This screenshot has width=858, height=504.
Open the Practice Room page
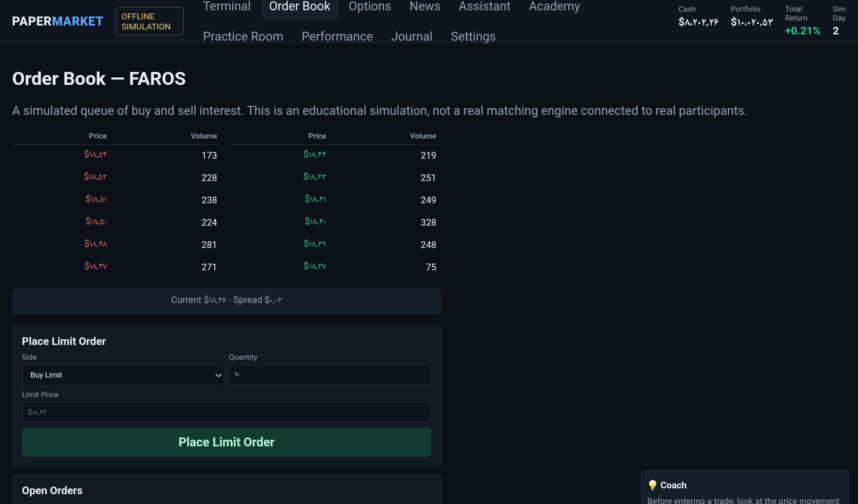coord(243,36)
